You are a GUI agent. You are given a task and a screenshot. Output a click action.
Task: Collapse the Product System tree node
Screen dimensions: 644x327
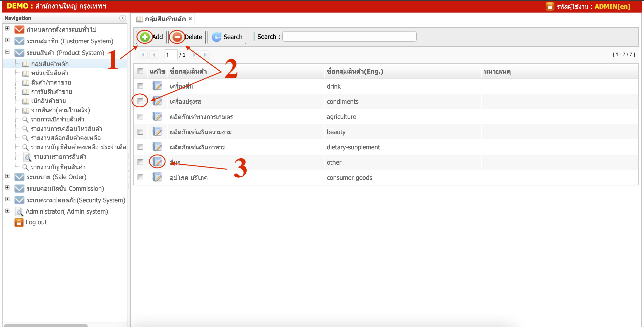click(x=8, y=52)
